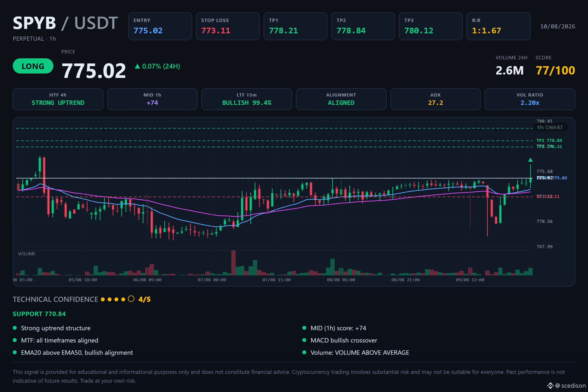The height and width of the screenshot is (392, 588).
Task: Click the 1h CHART badge
Action: pyautogui.click(x=550, y=127)
